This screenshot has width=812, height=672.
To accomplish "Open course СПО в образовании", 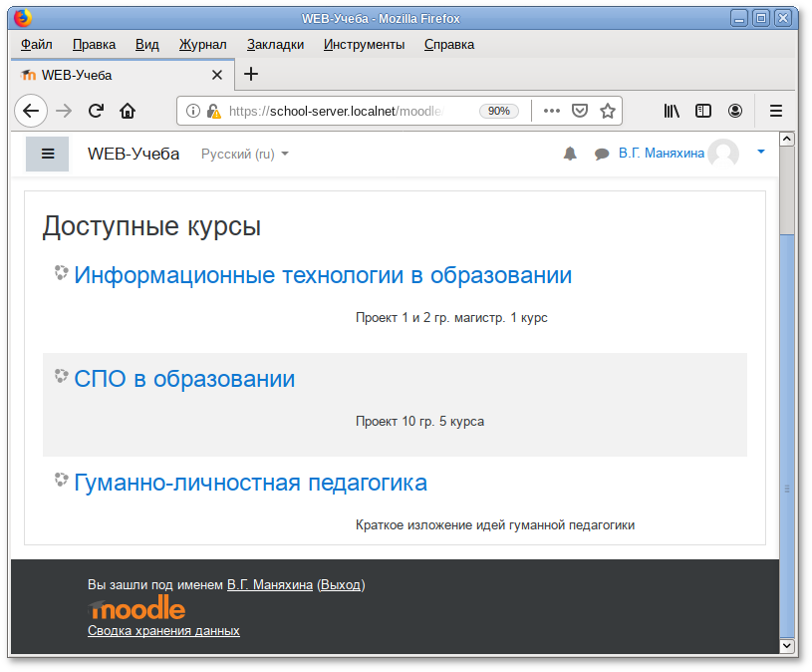I will [184, 379].
